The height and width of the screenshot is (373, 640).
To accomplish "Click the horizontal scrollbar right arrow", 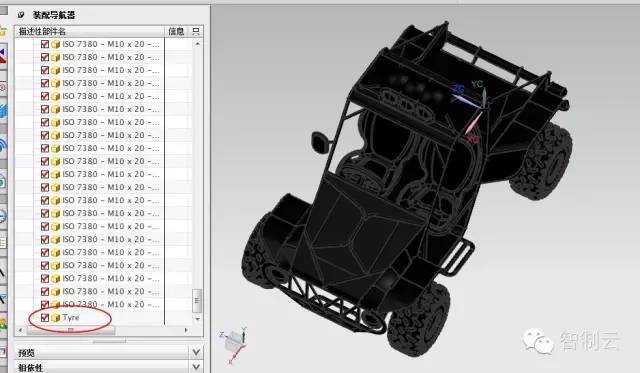I will coord(186,330).
